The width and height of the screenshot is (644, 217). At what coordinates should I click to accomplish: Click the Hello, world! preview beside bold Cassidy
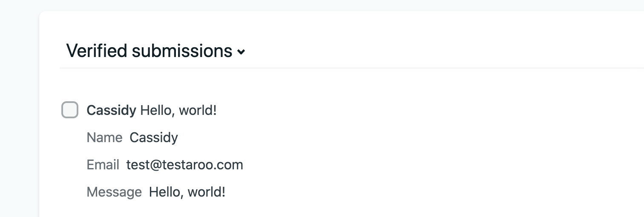point(178,111)
